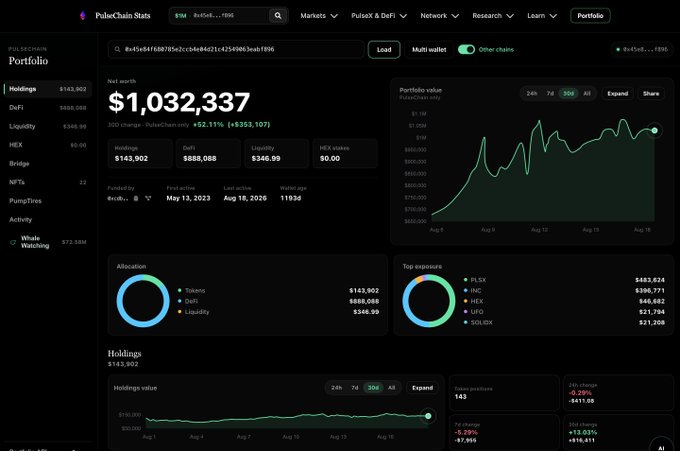Open Whale Watching in sidebar
Image resolution: width=680 pixels, height=451 pixels.
48,242
